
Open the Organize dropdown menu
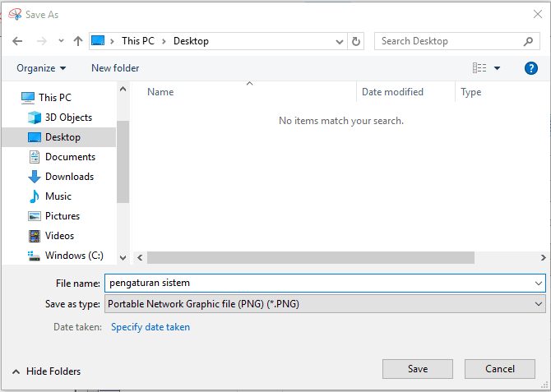click(x=41, y=68)
